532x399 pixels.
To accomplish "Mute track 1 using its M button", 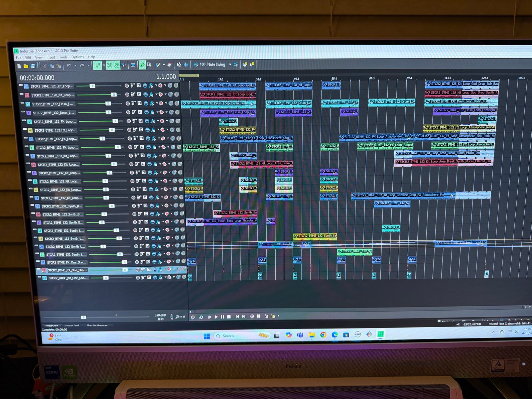I will coord(170,85).
